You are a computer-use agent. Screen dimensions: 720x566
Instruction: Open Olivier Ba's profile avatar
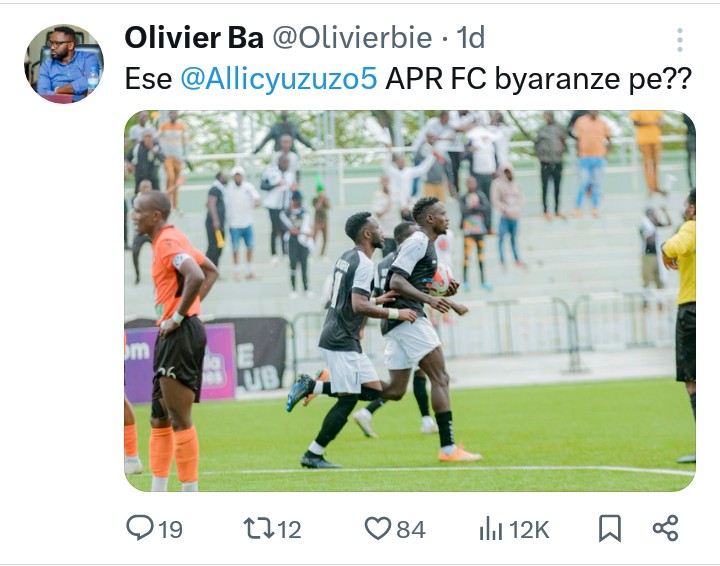[64, 64]
